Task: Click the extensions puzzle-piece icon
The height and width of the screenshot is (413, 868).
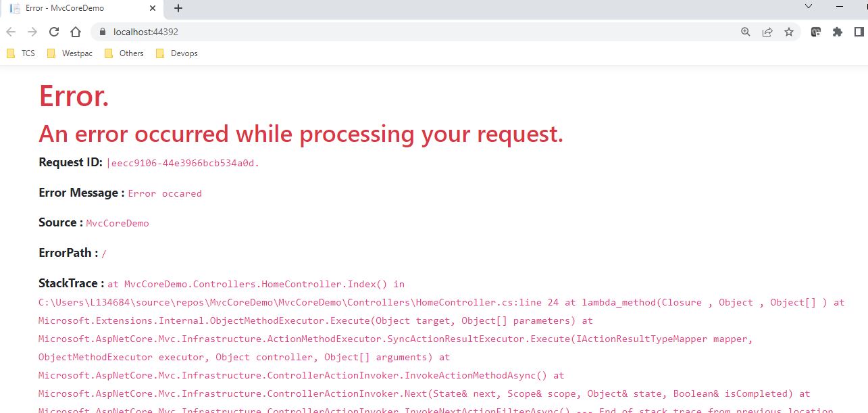Action: point(837,32)
